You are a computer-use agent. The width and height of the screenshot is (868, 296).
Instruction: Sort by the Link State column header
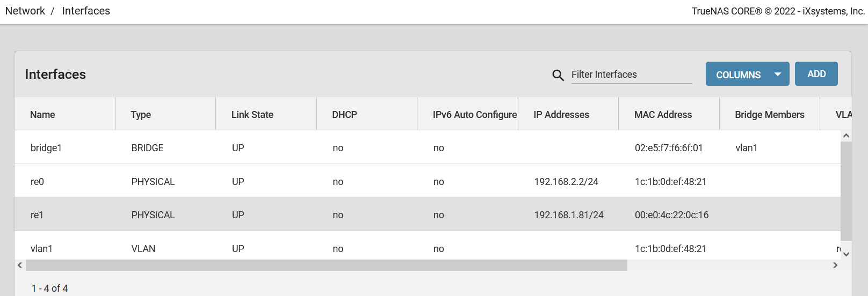252,115
